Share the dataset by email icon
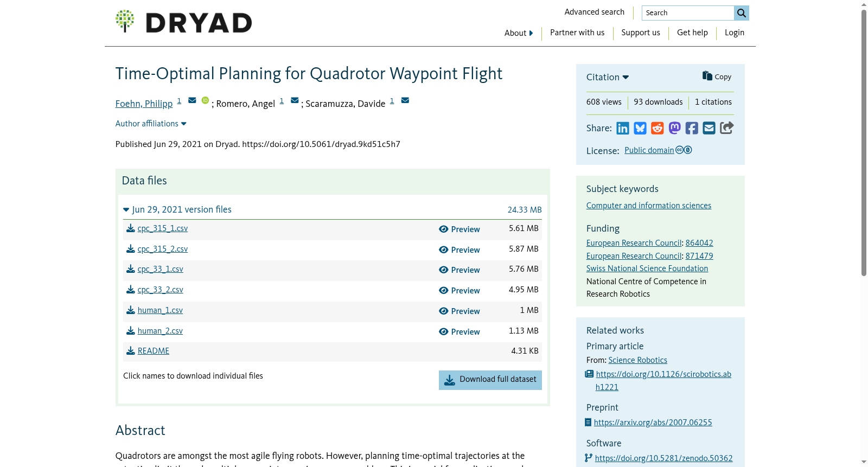Viewport: 868px width, 467px height. pos(709,128)
